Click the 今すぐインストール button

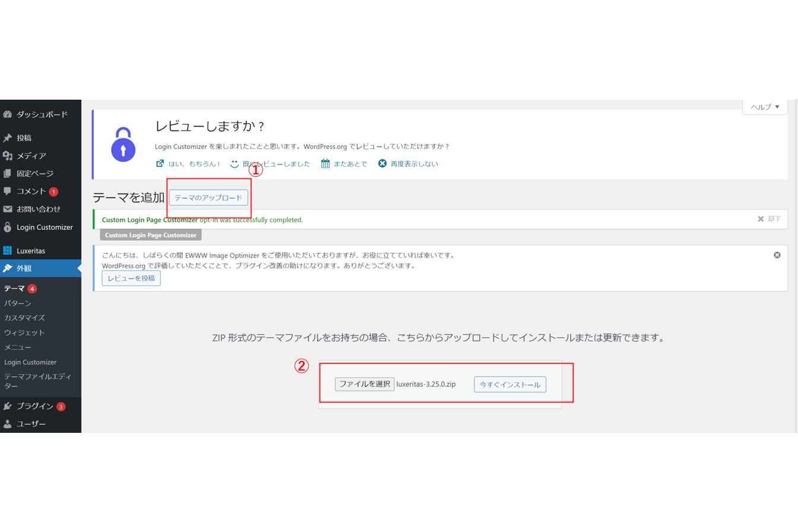(510, 384)
